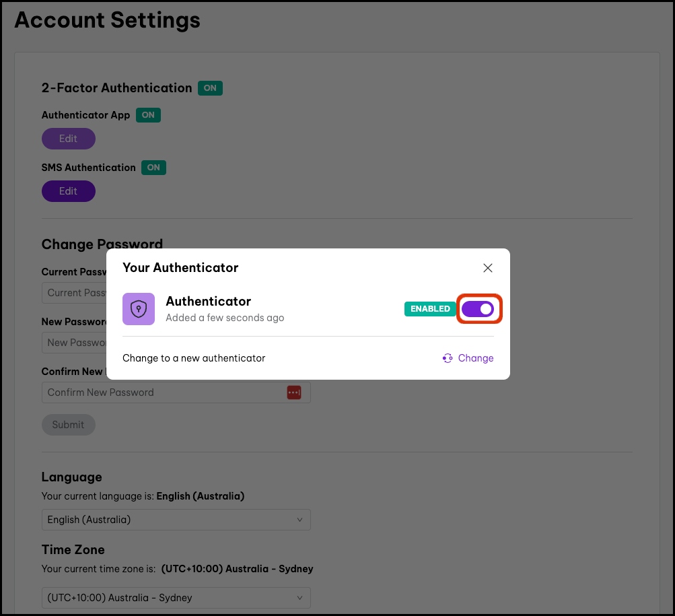Click the ENABLED status badge
This screenshot has width=675, height=616.
coord(430,309)
